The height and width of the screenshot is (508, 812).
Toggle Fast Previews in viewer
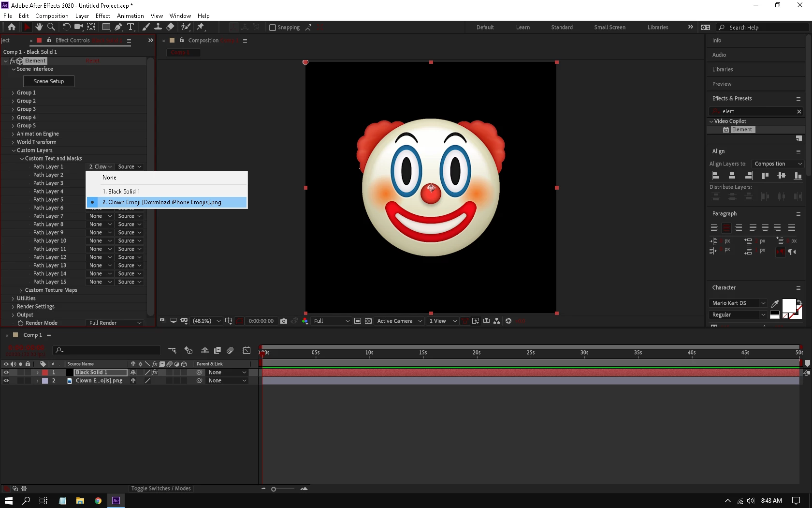(476, 321)
